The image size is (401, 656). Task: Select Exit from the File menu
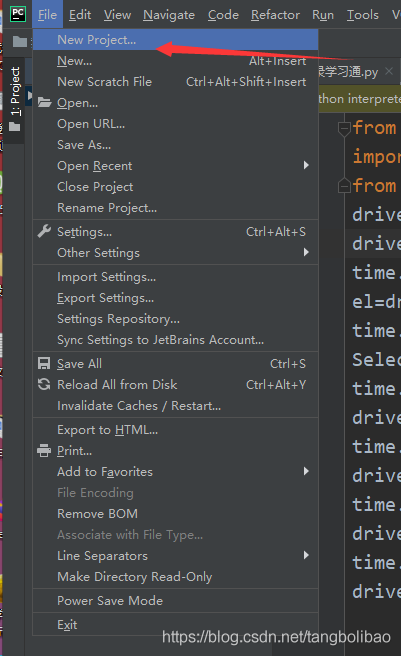(x=175, y=625)
